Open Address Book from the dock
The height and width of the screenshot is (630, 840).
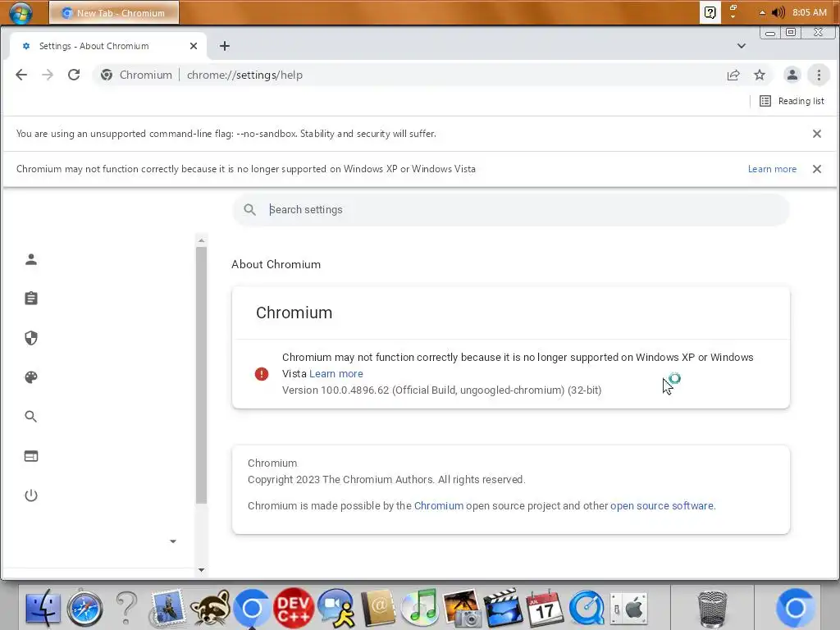pos(378,608)
